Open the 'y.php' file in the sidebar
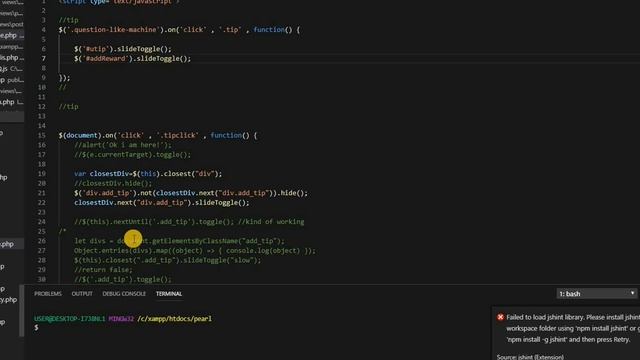 pyautogui.click(x=9, y=300)
